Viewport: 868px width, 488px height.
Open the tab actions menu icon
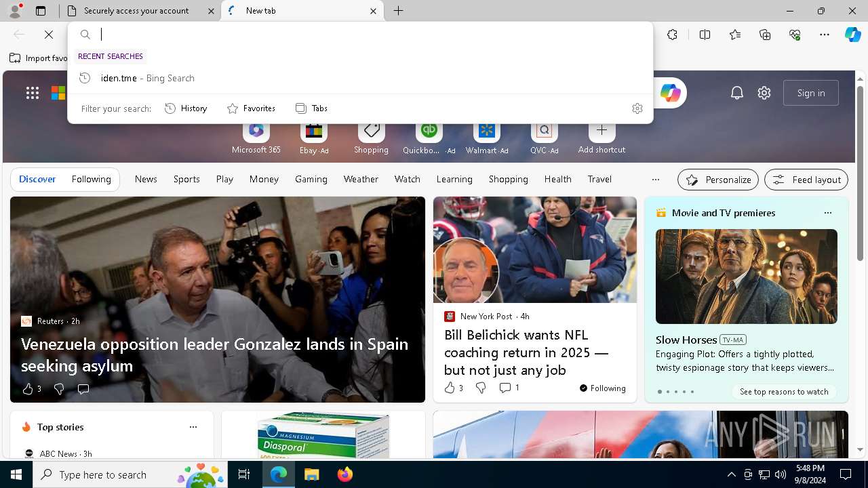(41, 11)
